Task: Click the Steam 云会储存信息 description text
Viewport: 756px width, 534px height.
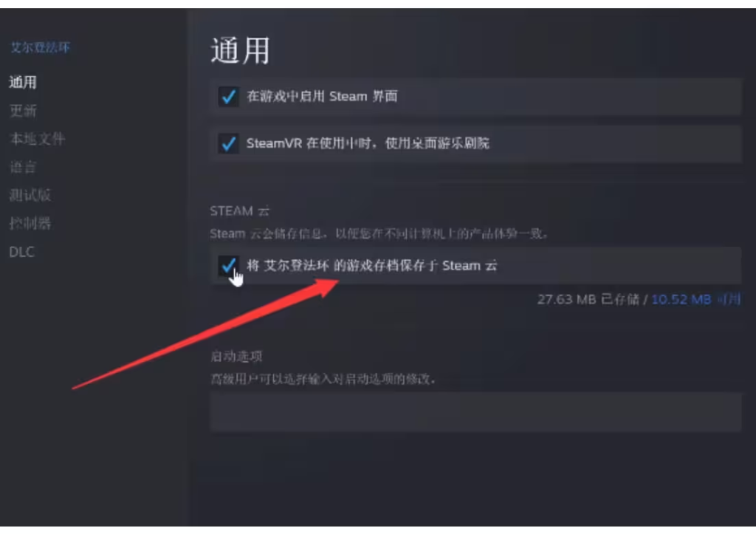Action: 379,234
